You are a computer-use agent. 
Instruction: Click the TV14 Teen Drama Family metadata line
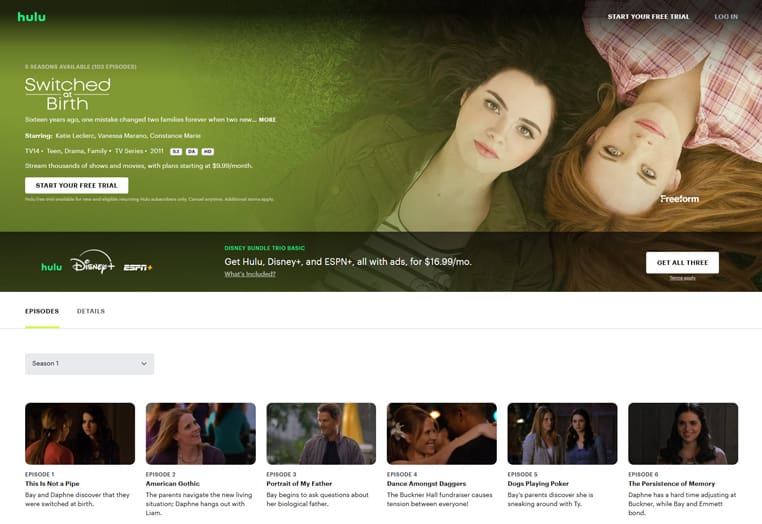tap(94, 151)
